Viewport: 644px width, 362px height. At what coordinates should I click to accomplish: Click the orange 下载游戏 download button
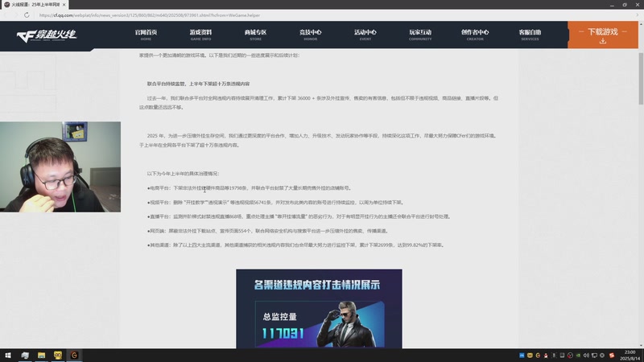coord(602,35)
